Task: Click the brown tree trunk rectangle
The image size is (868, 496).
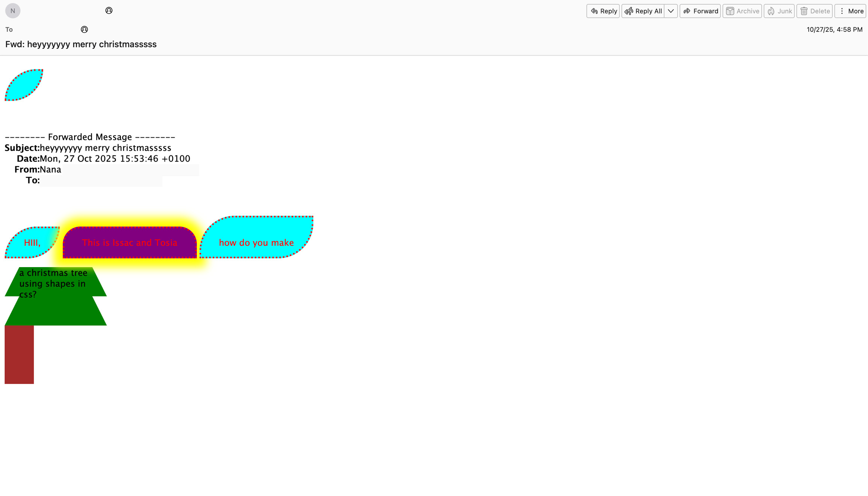Action: click(19, 354)
